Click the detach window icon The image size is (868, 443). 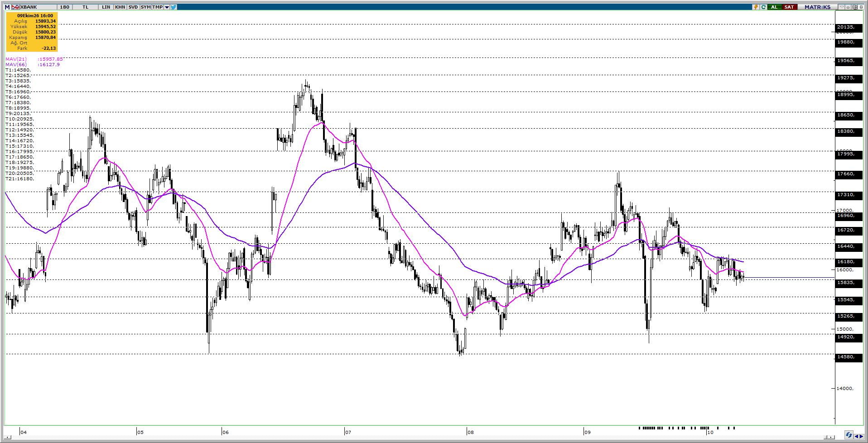[854, 7]
